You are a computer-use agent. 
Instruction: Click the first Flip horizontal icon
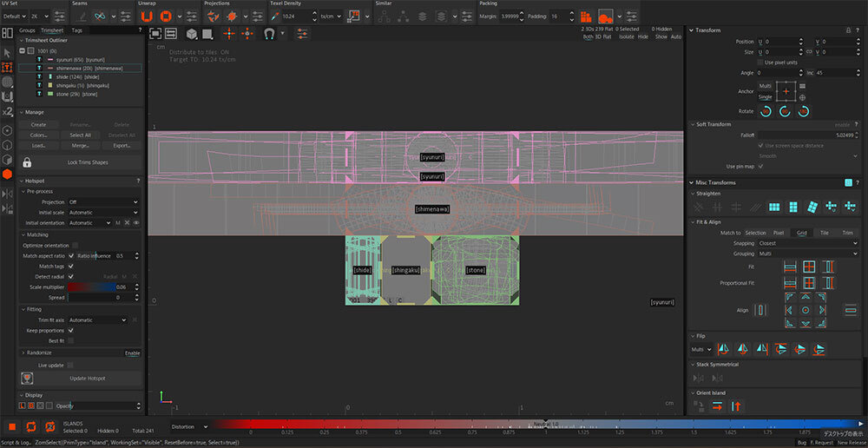pyautogui.click(x=724, y=349)
